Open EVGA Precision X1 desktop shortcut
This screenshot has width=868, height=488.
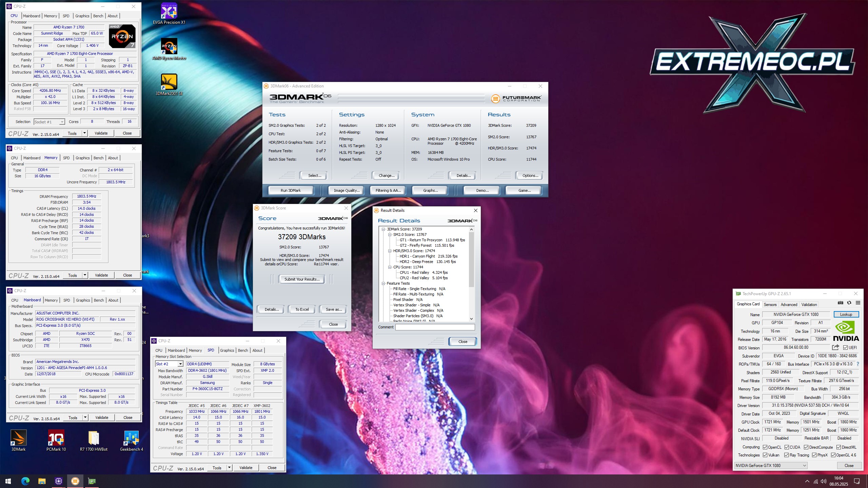point(169,14)
